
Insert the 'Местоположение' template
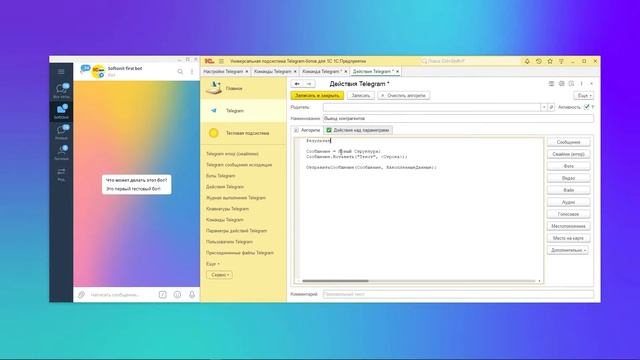tap(568, 226)
